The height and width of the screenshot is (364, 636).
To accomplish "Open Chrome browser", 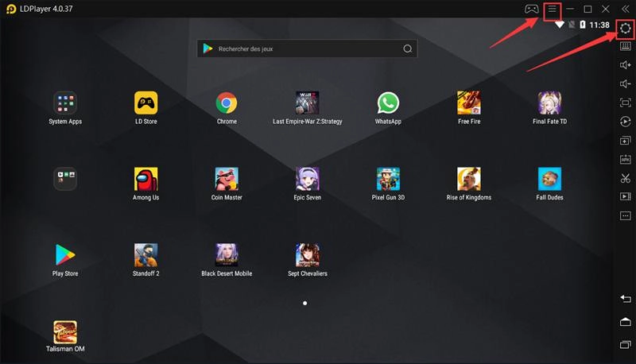I will tap(227, 103).
